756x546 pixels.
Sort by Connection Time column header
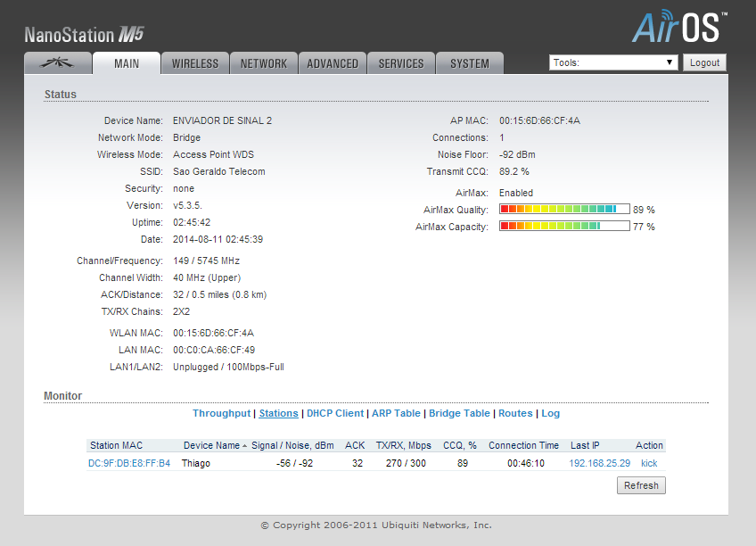click(523, 445)
